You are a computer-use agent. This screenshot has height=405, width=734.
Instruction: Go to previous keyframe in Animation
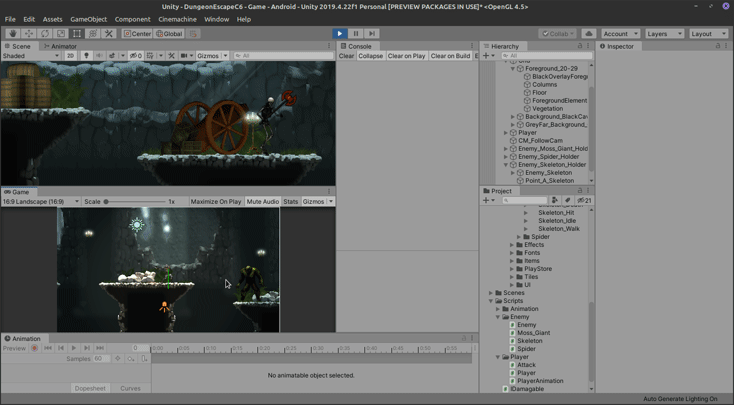61,348
